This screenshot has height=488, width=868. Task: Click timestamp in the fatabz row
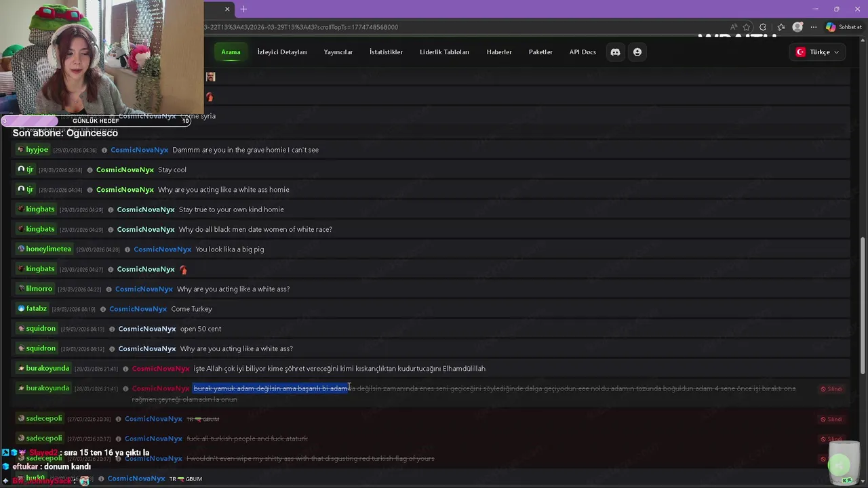point(74,310)
